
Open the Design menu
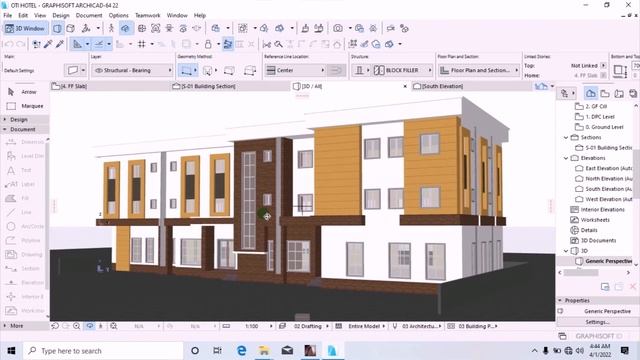pos(61,16)
